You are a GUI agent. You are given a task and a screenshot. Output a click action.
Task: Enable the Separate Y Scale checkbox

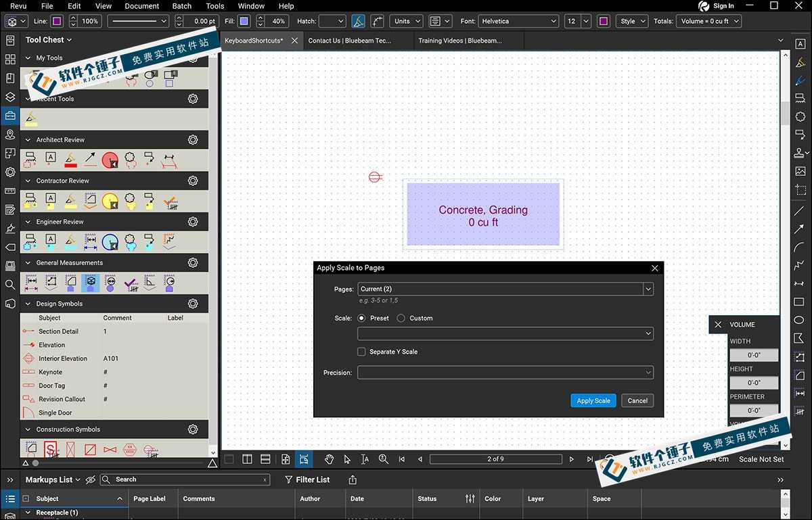click(361, 352)
